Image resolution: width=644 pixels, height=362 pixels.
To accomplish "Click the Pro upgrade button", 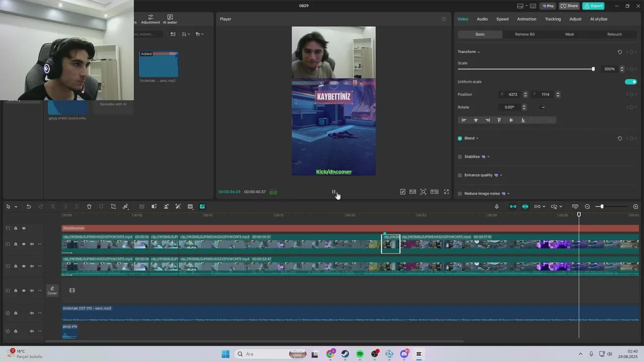I will 547,6.
